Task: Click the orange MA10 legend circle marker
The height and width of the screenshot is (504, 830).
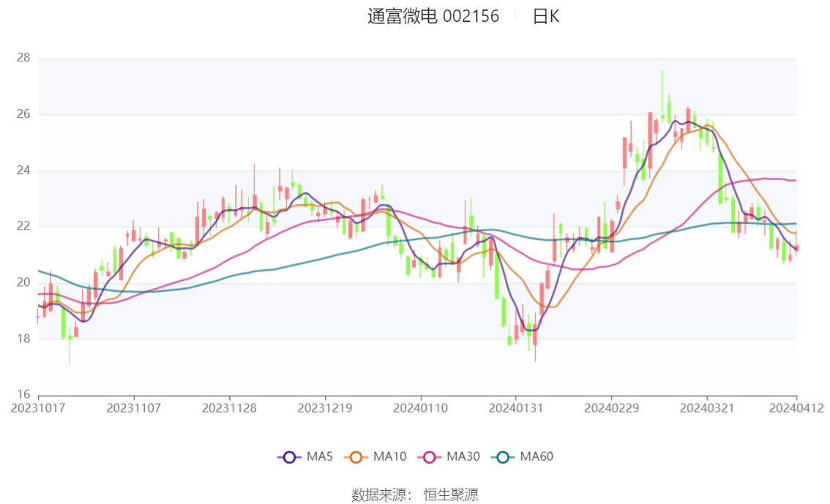Action: coord(356,457)
